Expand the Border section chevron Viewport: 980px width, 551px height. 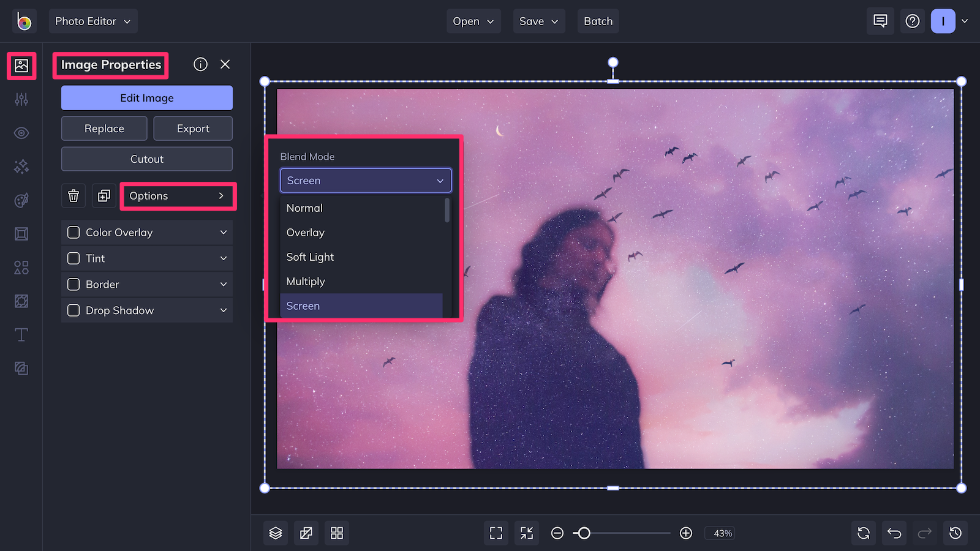[224, 284]
